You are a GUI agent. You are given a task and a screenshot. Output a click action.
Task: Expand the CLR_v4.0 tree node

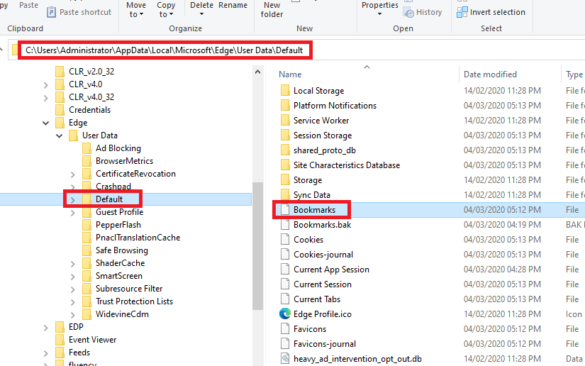coord(46,85)
